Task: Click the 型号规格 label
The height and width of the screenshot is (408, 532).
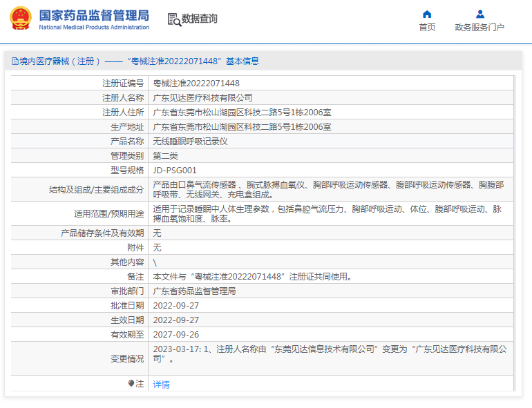Action: 127,171
